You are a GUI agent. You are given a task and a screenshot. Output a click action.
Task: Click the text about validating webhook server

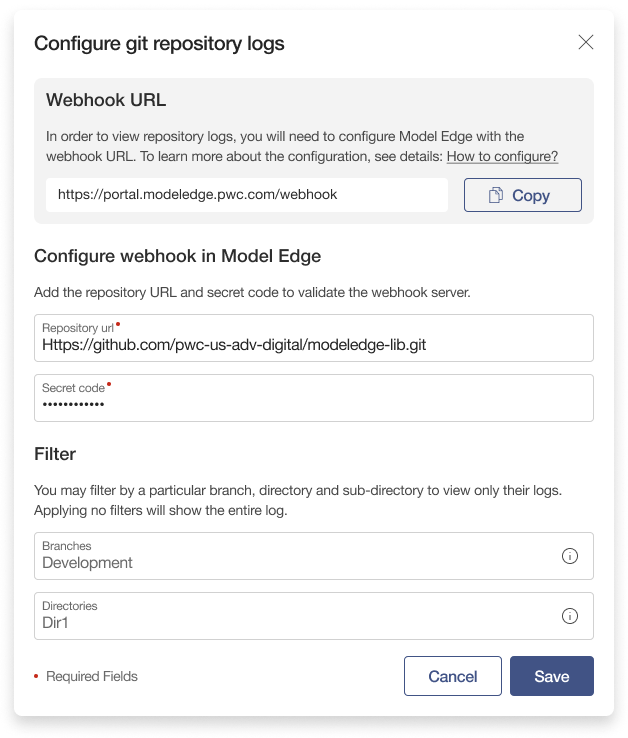click(252, 292)
